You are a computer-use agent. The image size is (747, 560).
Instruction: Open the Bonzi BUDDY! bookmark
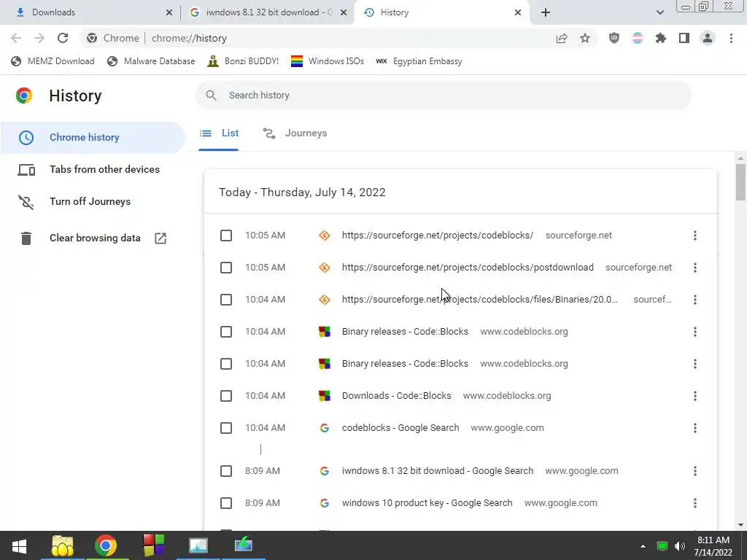[243, 61]
